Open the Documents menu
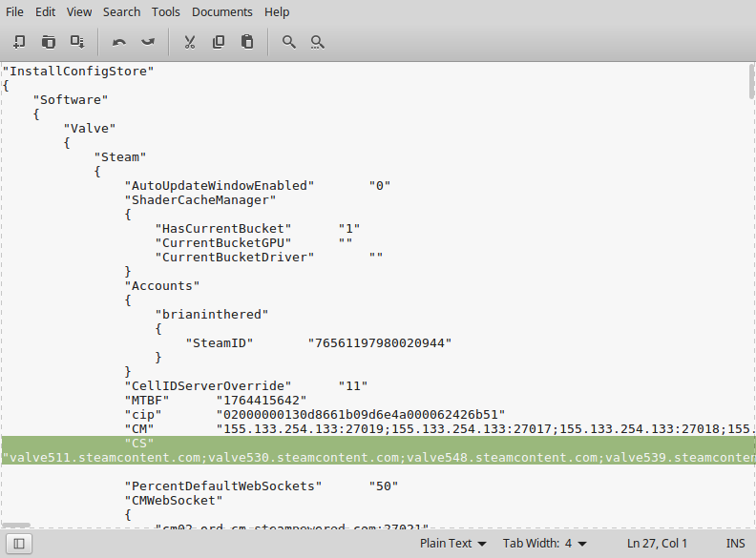 click(221, 12)
